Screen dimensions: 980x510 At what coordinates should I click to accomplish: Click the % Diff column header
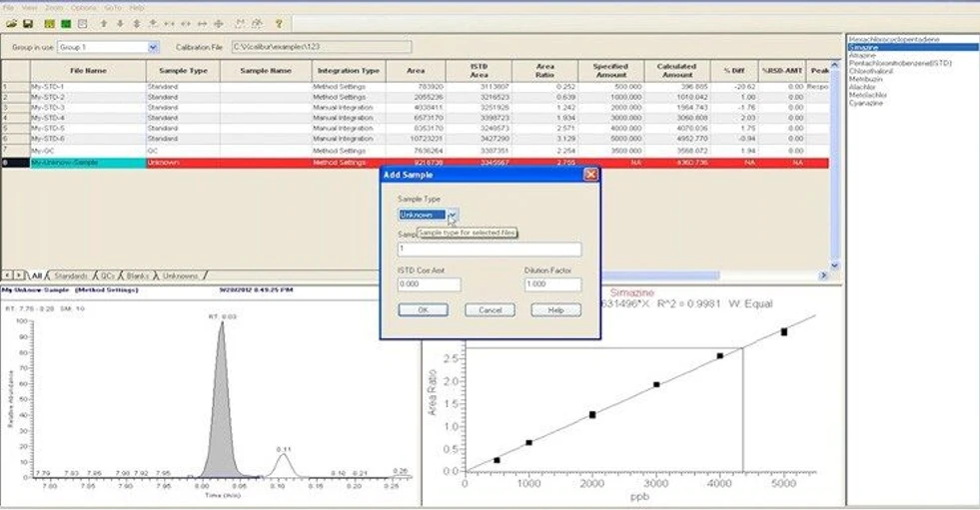click(734, 71)
